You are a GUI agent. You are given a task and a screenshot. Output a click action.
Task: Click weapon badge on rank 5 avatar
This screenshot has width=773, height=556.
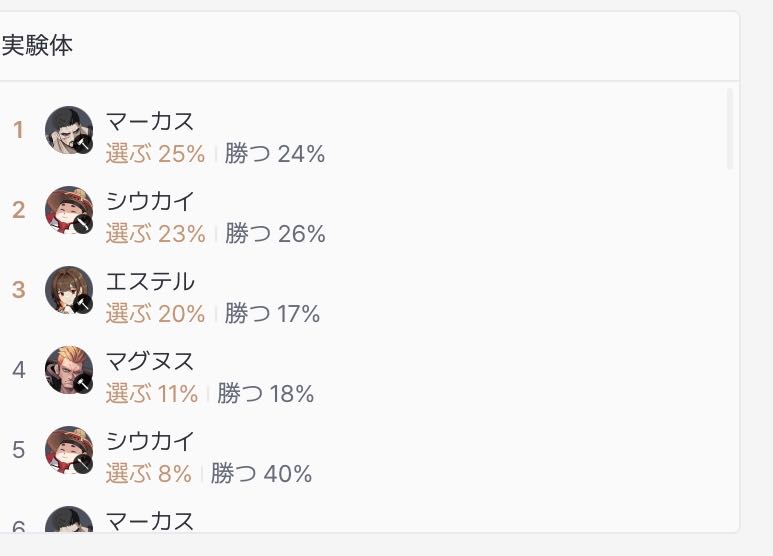83,464
